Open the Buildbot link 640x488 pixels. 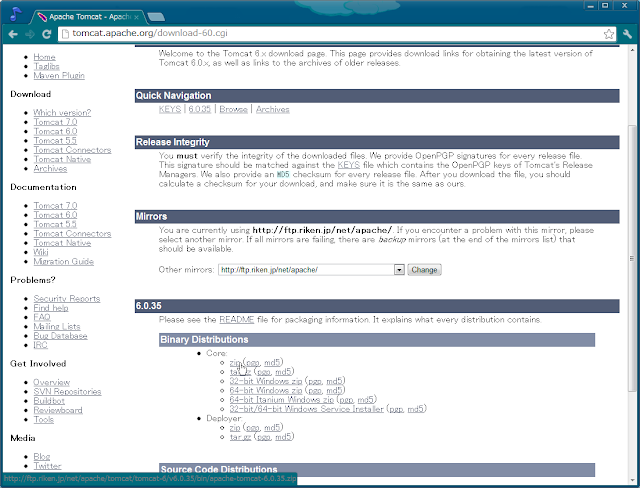tap(49, 401)
